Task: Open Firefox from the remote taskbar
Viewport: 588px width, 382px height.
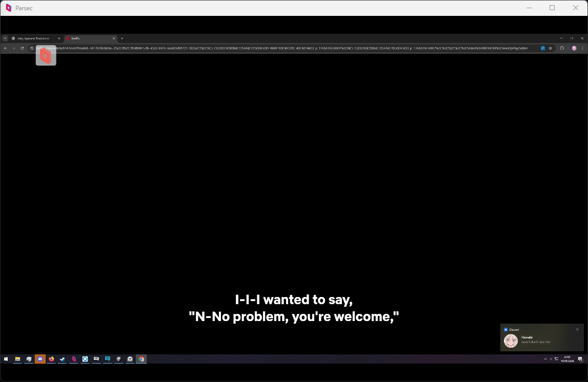Action: tap(51, 359)
